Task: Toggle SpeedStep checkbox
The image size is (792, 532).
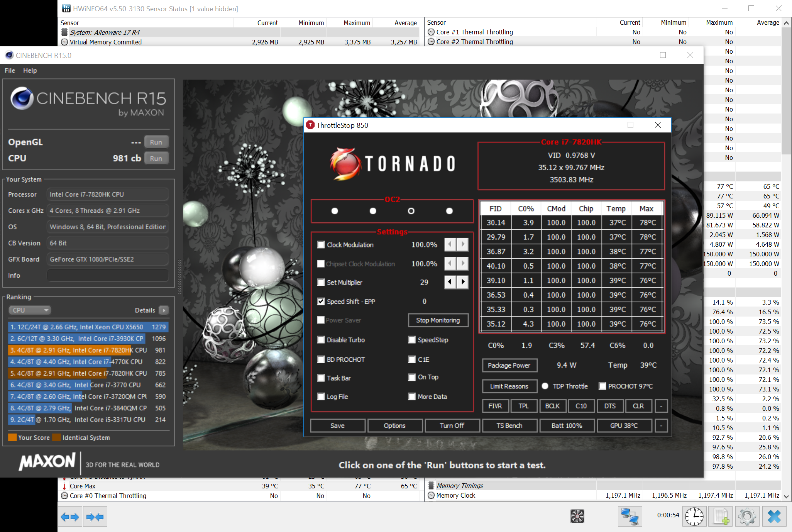Action: (412, 340)
